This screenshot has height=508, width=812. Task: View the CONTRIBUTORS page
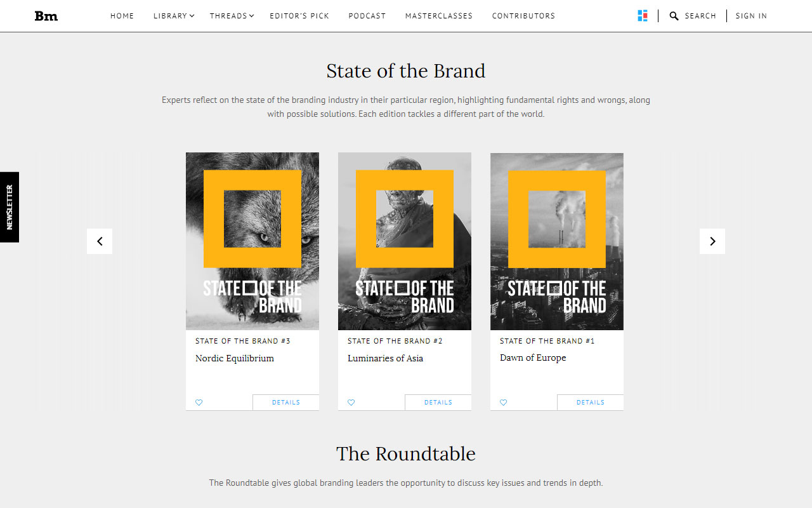tap(523, 15)
